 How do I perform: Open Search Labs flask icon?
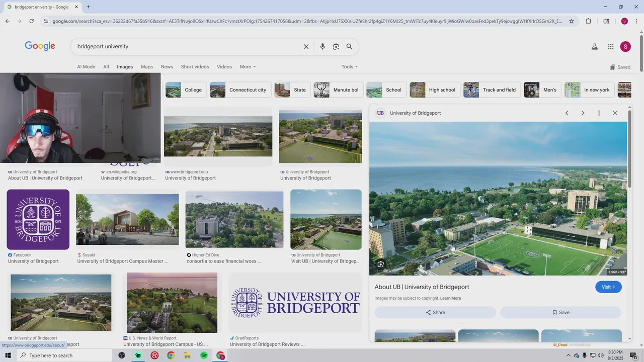[x=594, y=47]
